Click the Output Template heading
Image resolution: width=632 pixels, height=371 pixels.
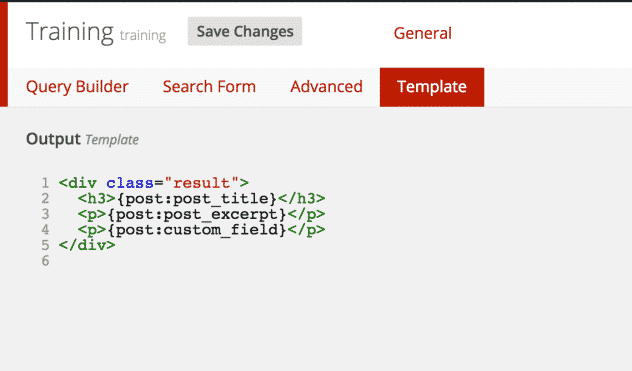pos(82,140)
